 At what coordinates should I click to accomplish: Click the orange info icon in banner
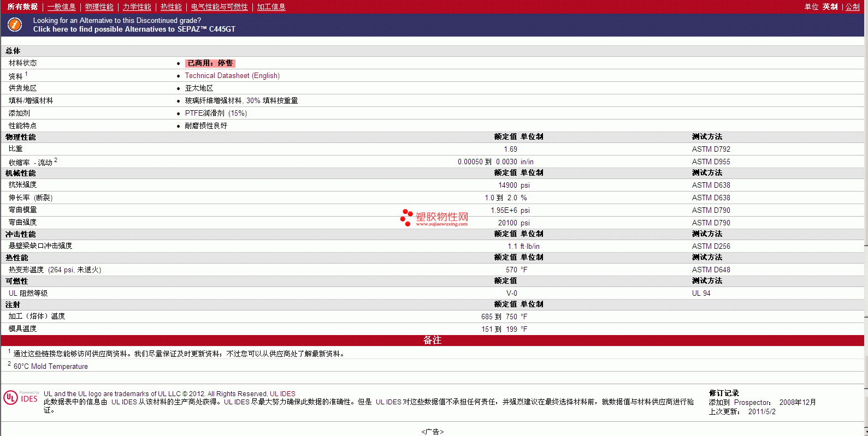15,25
